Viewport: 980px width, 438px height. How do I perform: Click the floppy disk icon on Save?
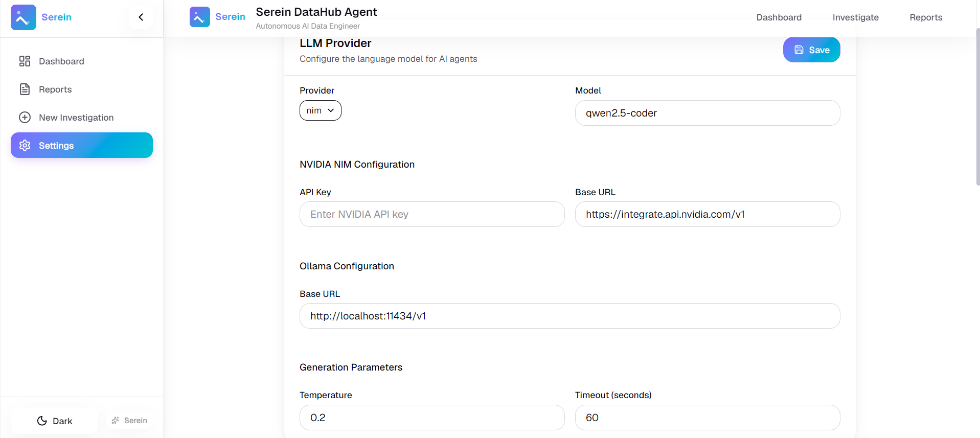[799, 50]
